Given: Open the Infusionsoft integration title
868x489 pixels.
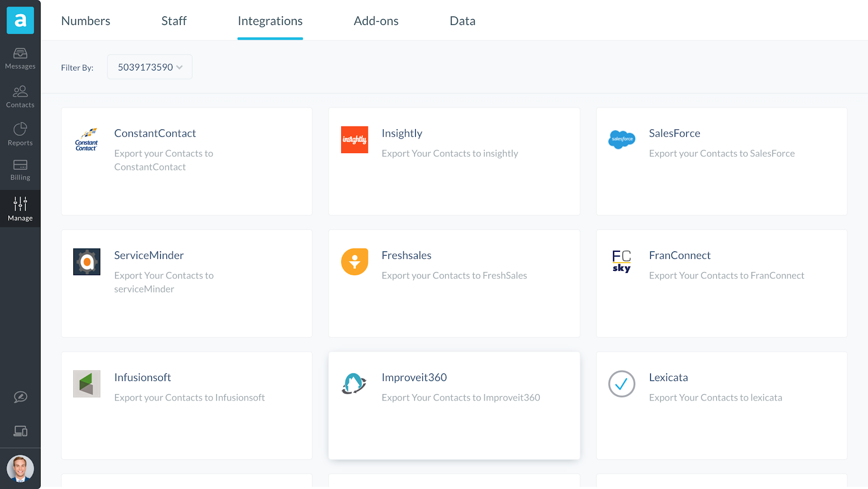Looking at the screenshot, I should 143,378.
